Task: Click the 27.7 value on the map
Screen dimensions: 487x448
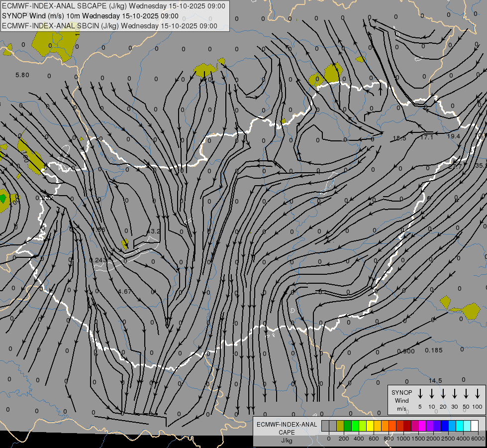Action: (455, 166)
